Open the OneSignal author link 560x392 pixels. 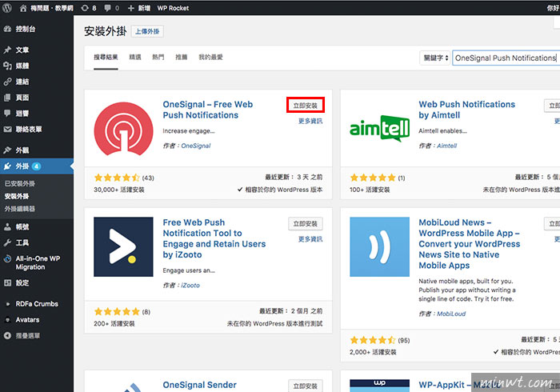[x=196, y=146]
